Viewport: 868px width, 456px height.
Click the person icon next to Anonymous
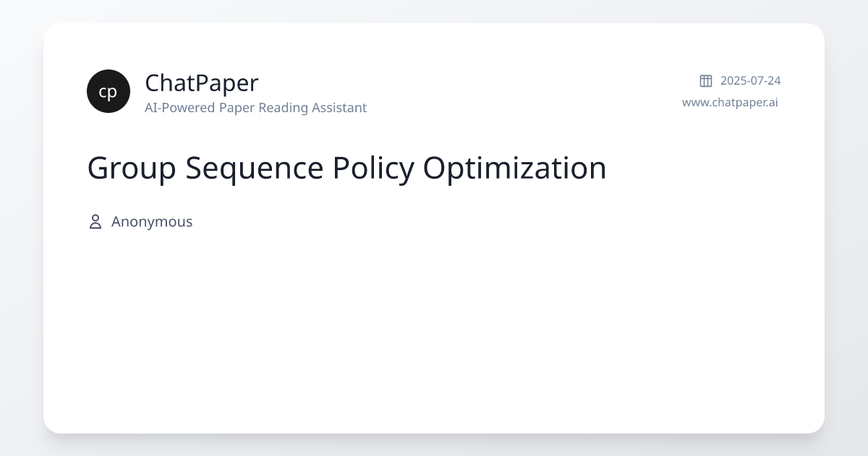[x=95, y=221]
